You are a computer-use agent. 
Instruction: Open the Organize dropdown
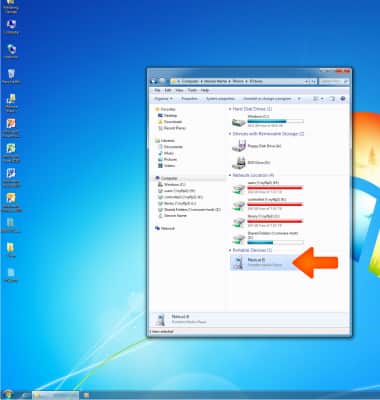tap(163, 99)
